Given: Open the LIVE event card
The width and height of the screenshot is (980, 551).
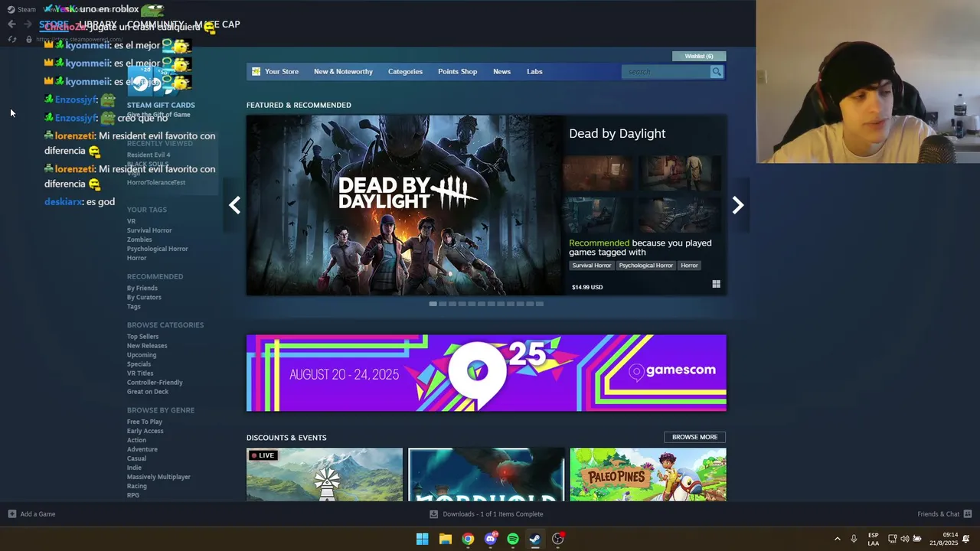Looking at the screenshot, I should click(x=325, y=474).
